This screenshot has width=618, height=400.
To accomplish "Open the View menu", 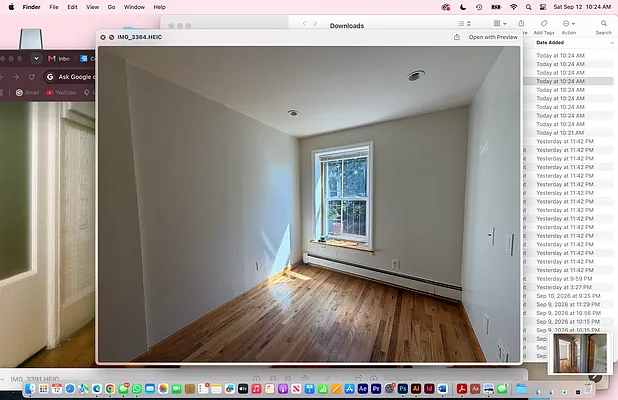I will pyautogui.click(x=93, y=7).
